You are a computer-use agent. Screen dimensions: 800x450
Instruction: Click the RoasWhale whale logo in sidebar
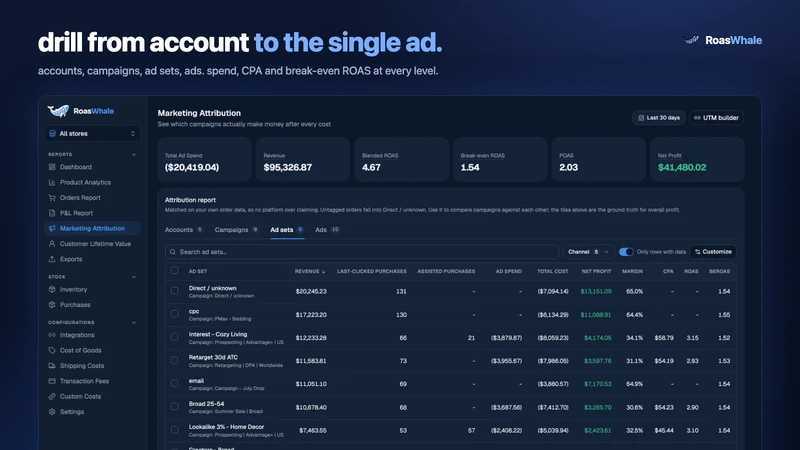(x=58, y=110)
